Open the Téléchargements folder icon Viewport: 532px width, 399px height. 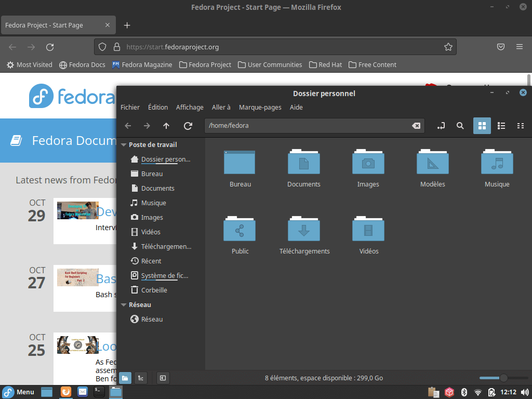(x=304, y=235)
